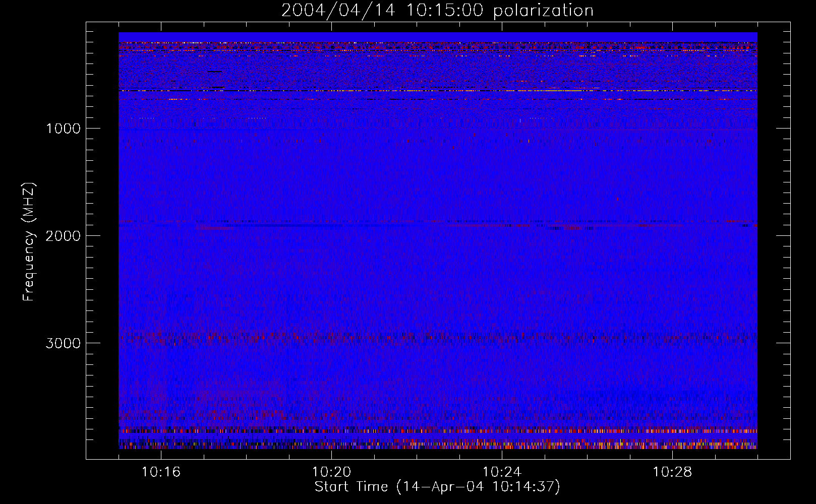Click the 2000 frequency tick label
The height and width of the screenshot is (504, 816).
63,236
